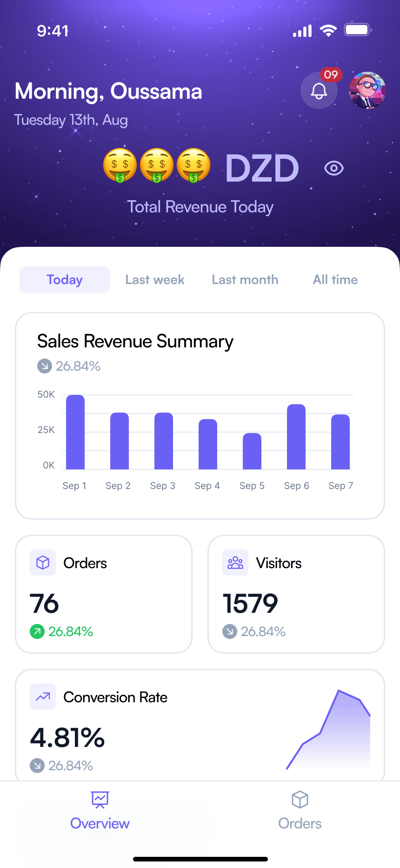Viewport: 400px width, 868px height.
Task: Click the down arrow icon under Sales Revenue Summary
Action: click(x=45, y=366)
